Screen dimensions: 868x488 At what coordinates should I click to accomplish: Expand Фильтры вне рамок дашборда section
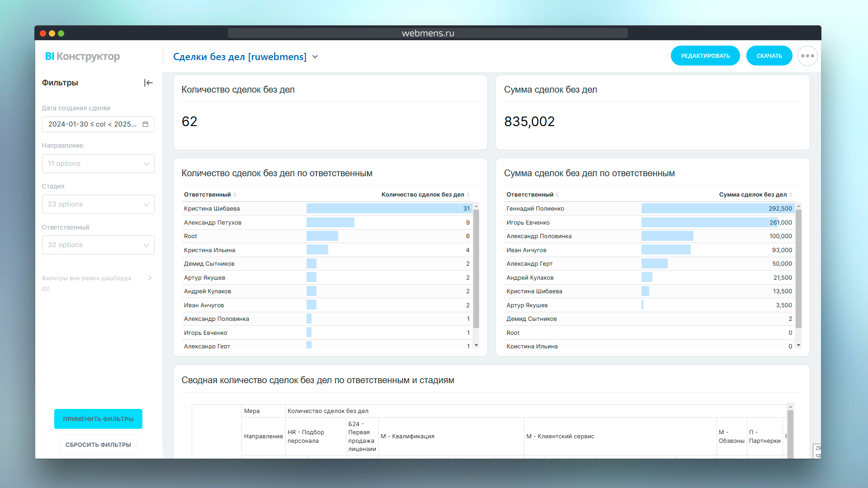click(x=150, y=278)
